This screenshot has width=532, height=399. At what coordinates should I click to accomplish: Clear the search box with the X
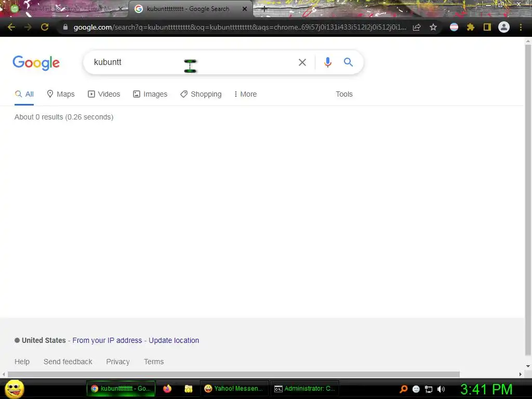[302, 62]
